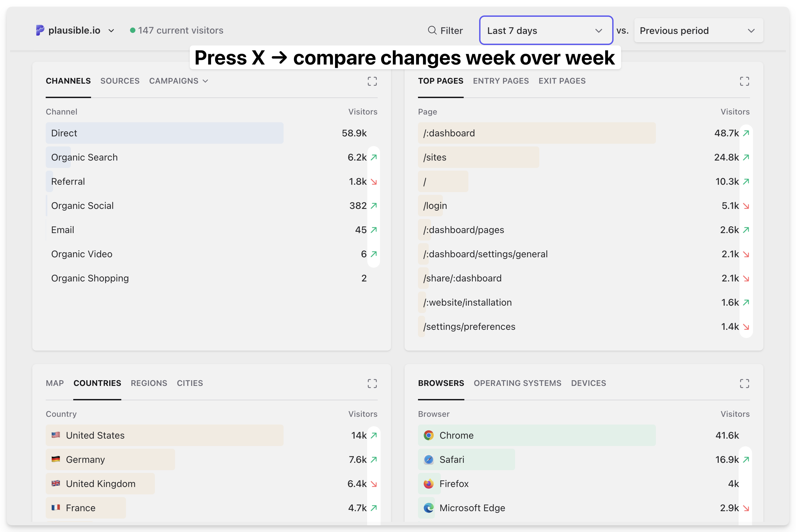The height and width of the screenshot is (532, 796).
Task: Click the United States country bar
Action: 95,435
